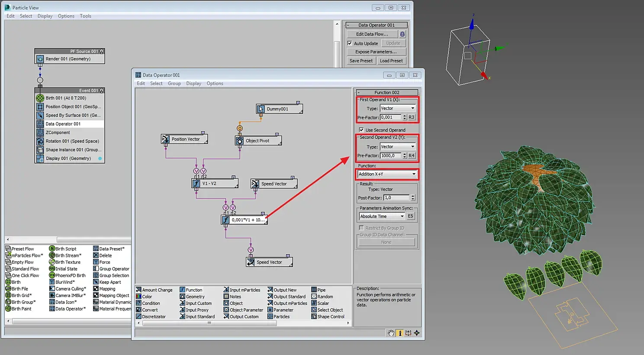
Task: Uncheck Use Second Operand
Action: pyautogui.click(x=361, y=130)
